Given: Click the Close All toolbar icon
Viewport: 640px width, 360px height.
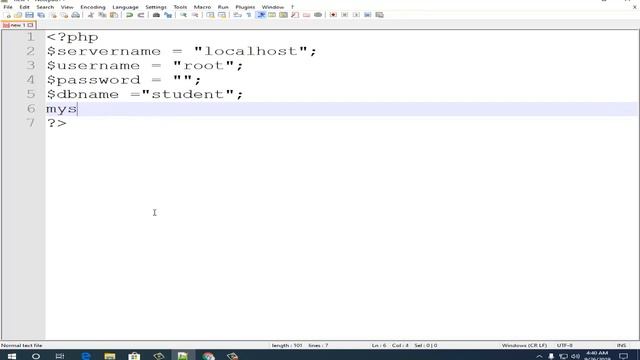Looking at the screenshot, I should [x=64, y=15].
